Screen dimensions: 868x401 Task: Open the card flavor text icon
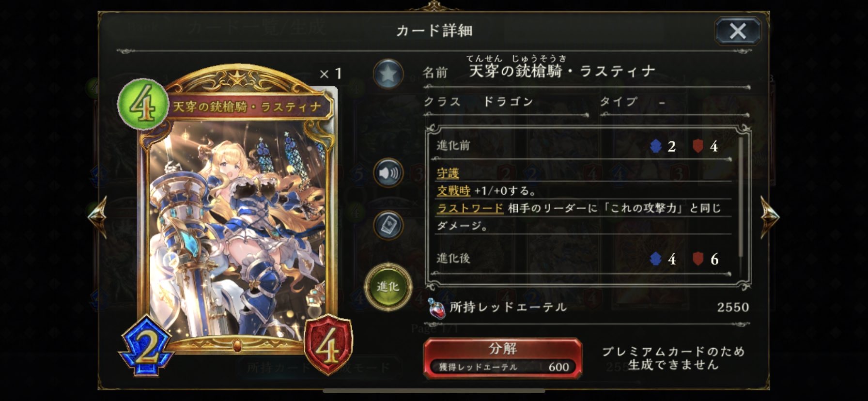[x=388, y=226]
